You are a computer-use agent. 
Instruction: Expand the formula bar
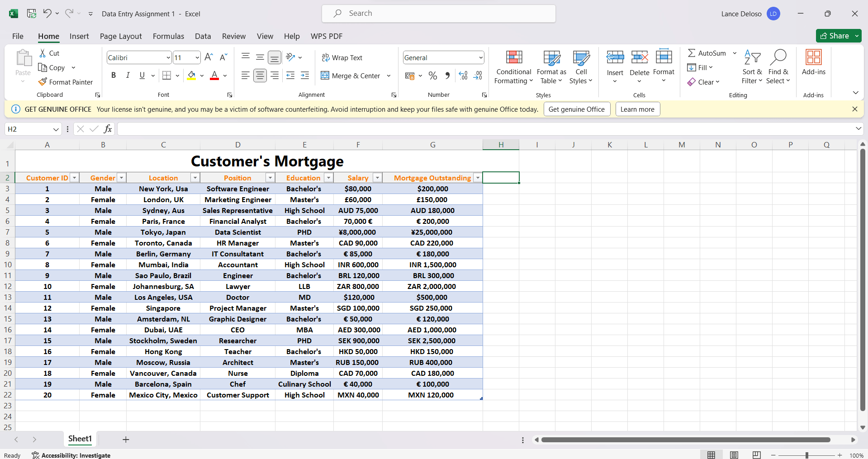tap(858, 129)
